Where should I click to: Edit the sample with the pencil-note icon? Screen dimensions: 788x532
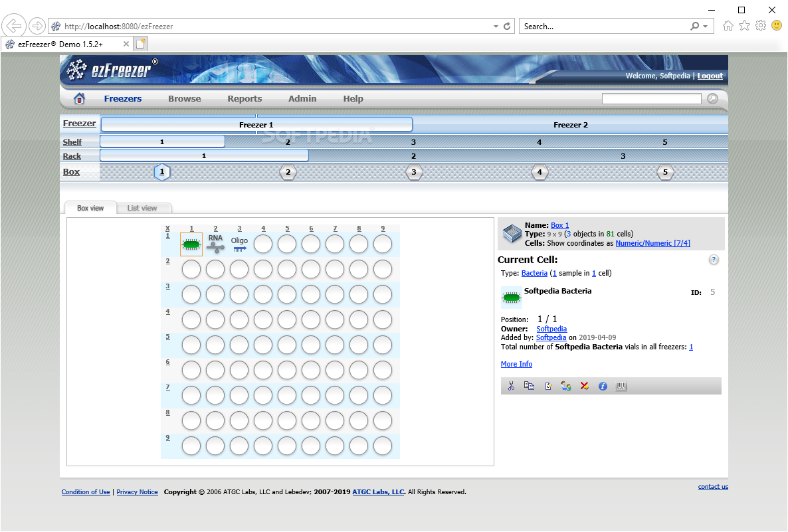[548, 386]
